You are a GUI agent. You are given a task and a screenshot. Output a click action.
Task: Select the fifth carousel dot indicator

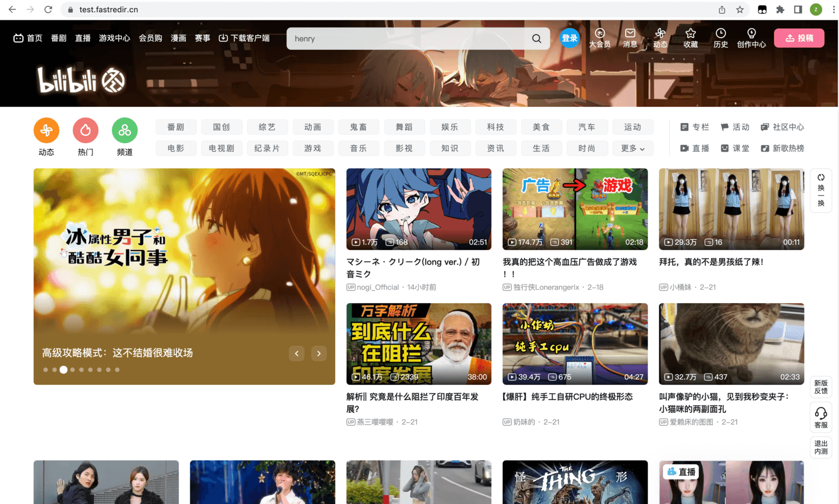[x=81, y=370]
